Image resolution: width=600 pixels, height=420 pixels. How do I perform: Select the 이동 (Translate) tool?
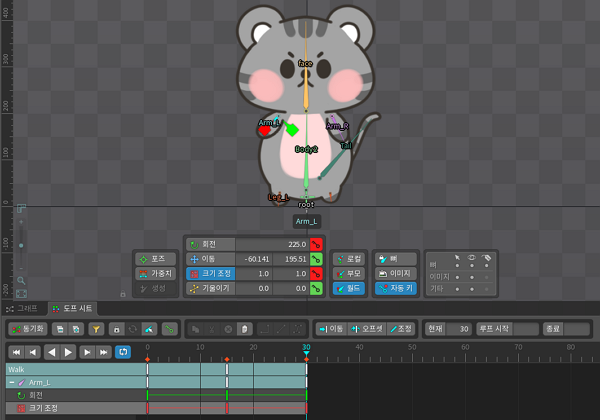tap(210, 259)
